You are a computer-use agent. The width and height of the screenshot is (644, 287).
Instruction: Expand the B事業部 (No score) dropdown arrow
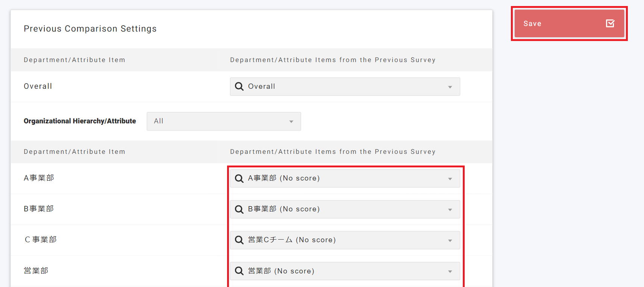pyautogui.click(x=450, y=210)
